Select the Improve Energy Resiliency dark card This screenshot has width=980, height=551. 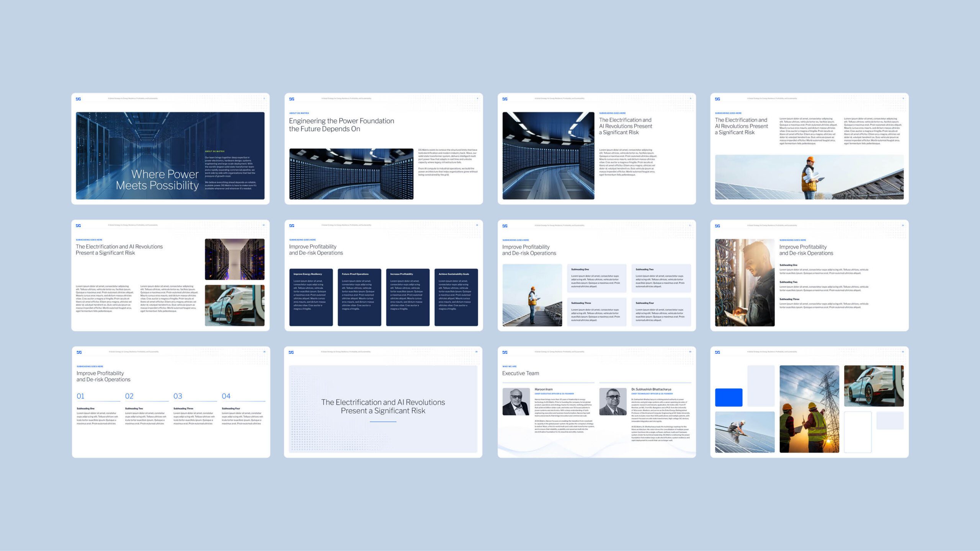[311, 297]
